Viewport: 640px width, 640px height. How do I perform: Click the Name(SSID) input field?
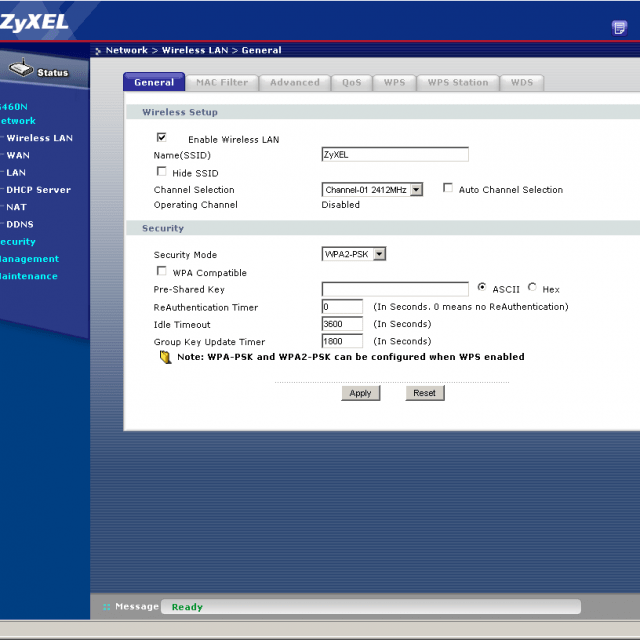(x=395, y=155)
